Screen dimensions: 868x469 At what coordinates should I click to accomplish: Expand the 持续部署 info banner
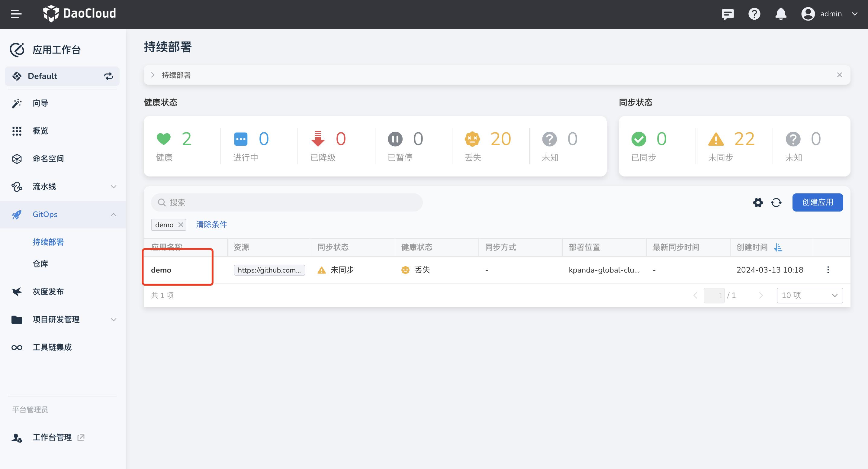pyautogui.click(x=153, y=75)
